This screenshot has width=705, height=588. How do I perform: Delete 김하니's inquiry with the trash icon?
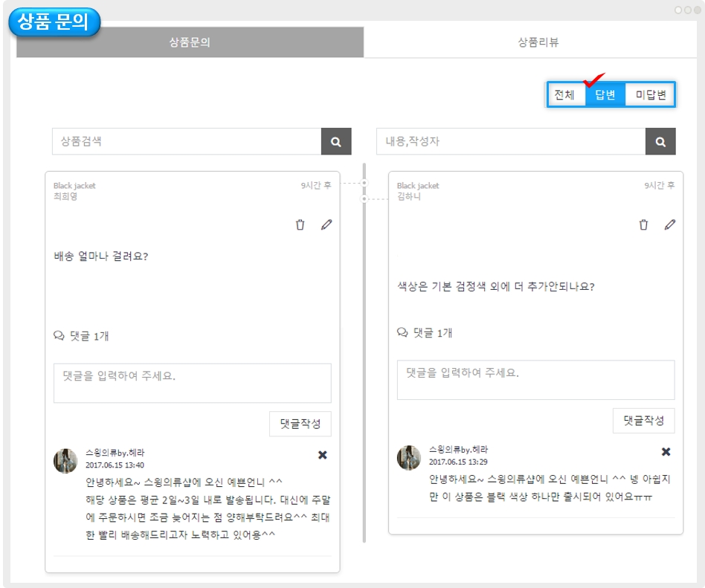point(644,224)
